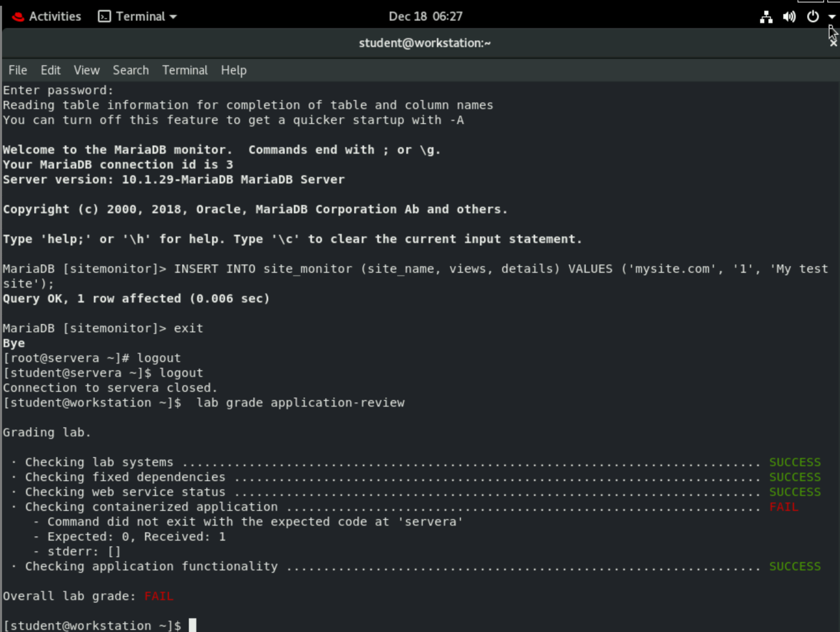
Task: Click the "Type 'help;'" instruction line
Action: coord(292,239)
